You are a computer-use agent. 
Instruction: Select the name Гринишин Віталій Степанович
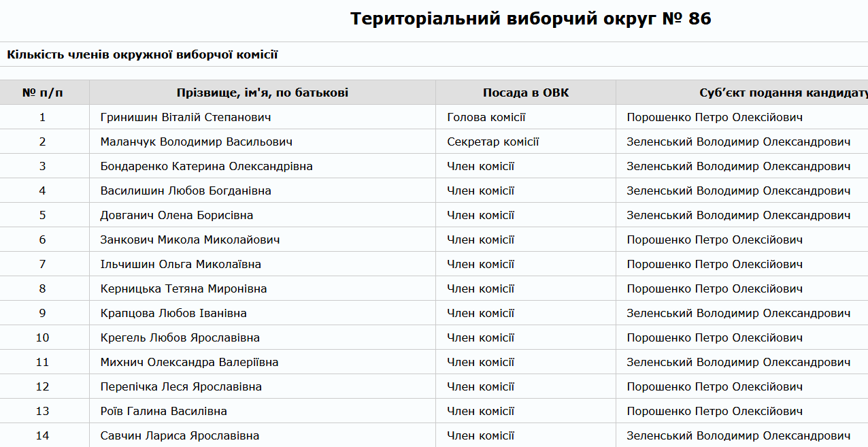186,118
